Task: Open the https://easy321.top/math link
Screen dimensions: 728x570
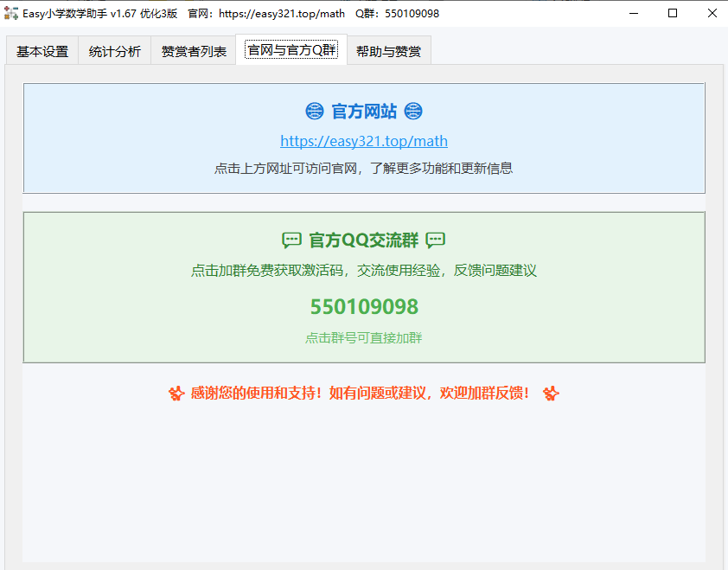Action: (364, 141)
